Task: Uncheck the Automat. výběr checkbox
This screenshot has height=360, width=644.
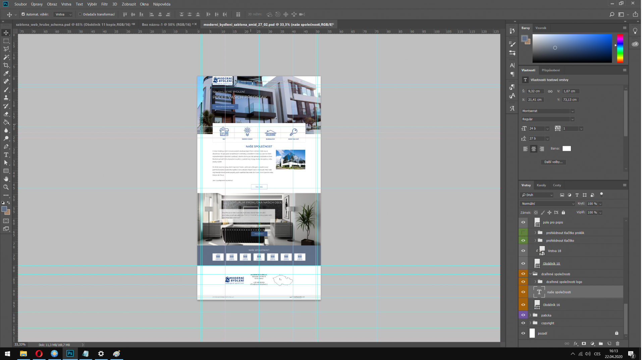Action: (23, 14)
